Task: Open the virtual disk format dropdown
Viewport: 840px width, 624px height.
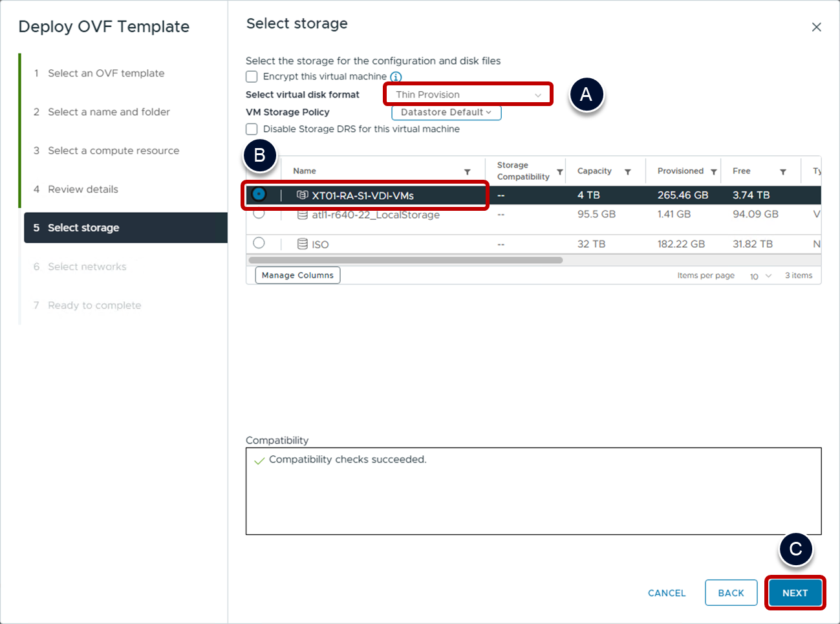Action: coord(468,95)
